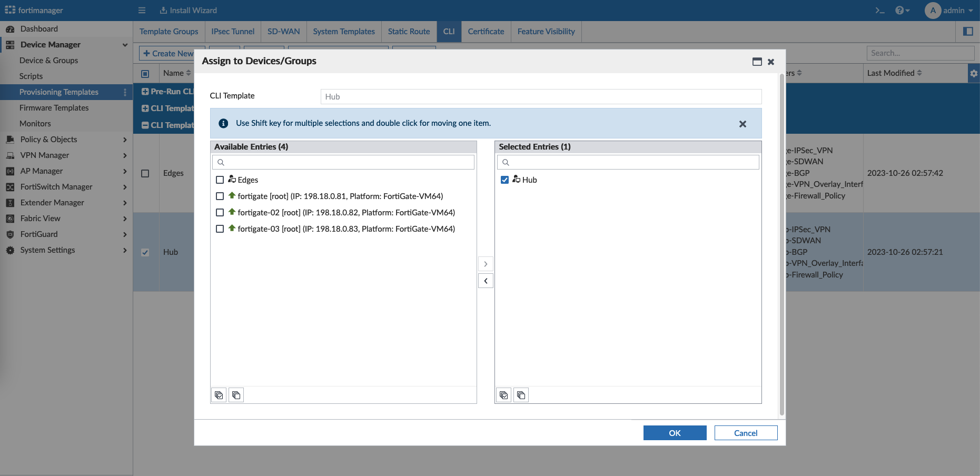Open the Feature Visibility tab
The height and width of the screenshot is (476, 980).
point(546,32)
